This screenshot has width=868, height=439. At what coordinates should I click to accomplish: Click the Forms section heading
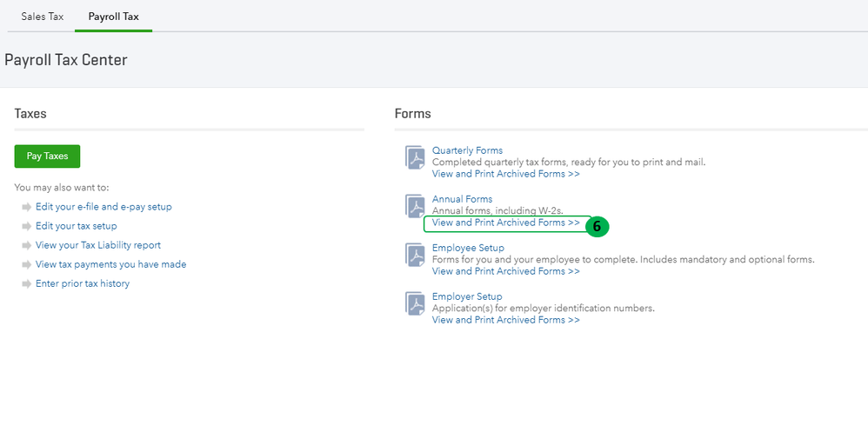click(413, 114)
